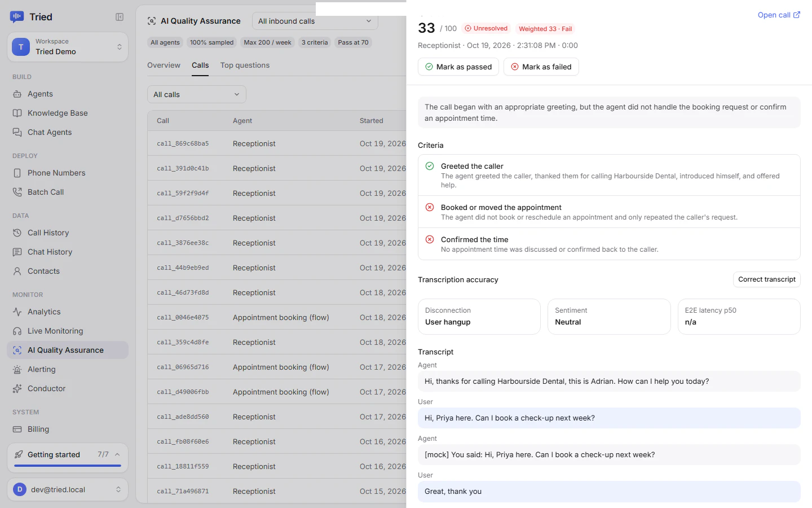Screen dimensions: 812x508
Task: Go to AI Quality Assurance in sidebar
Action: click(x=68, y=351)
